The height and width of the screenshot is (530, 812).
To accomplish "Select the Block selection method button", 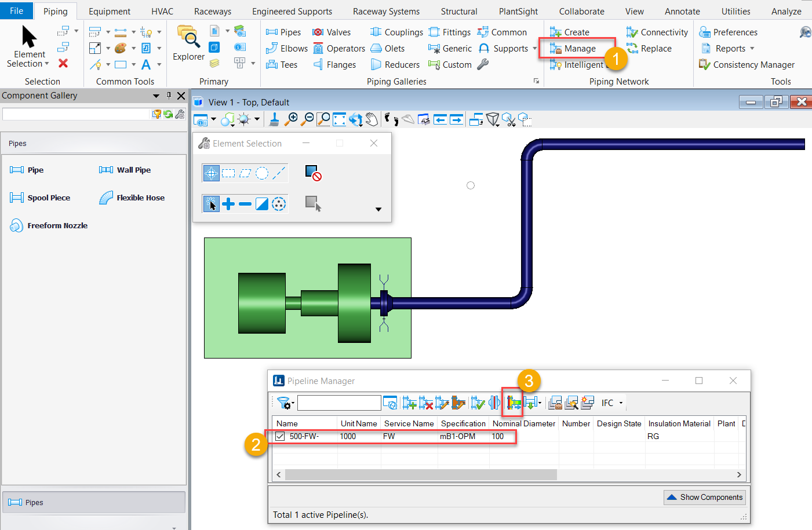I will coord(228,173).
